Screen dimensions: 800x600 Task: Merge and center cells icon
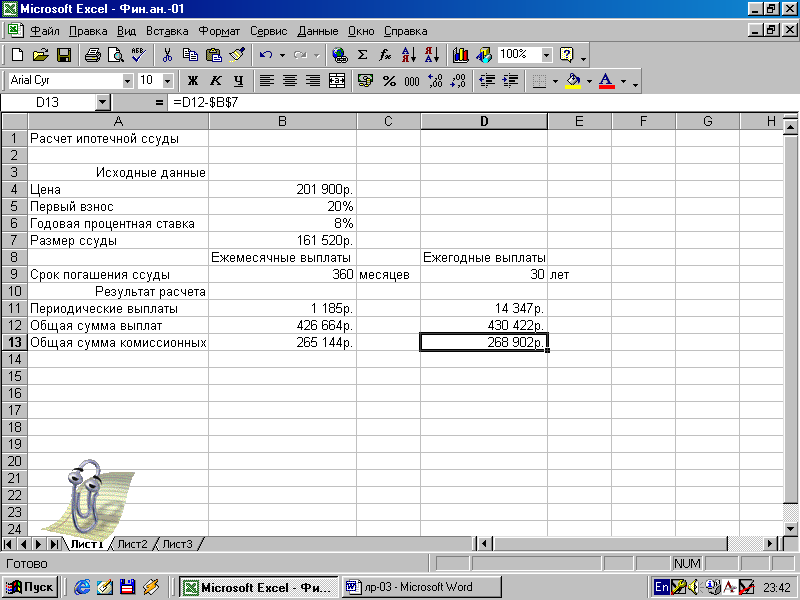[x=337, y=81]
